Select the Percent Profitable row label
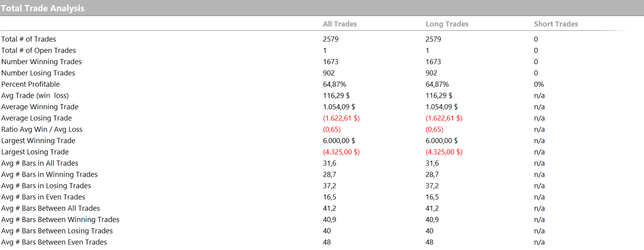The width and height of the screenshot is (644, 250). pos(30,84)
